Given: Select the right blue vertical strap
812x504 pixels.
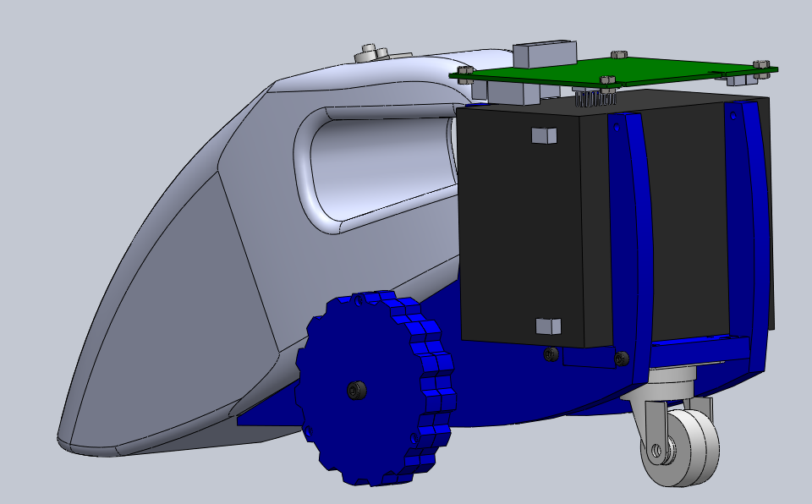Looking at the screenshot, I should 746,228.
